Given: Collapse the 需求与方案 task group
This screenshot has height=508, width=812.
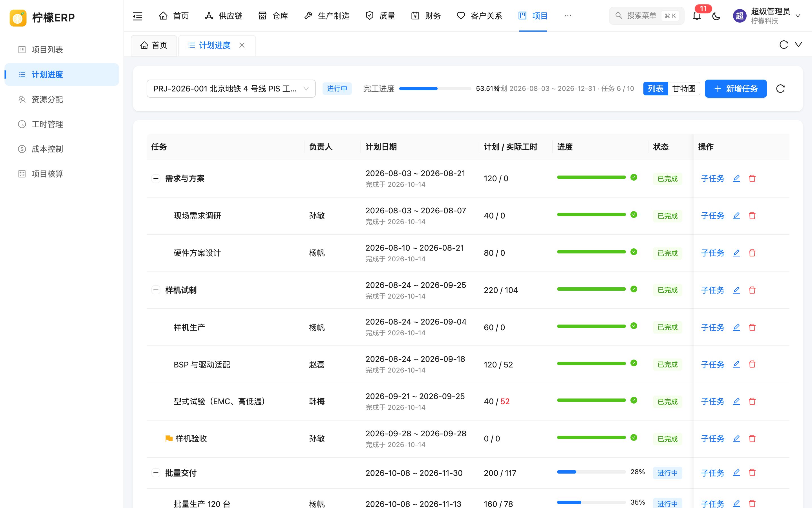Looking at the screenshot, I should click(156, 178).
